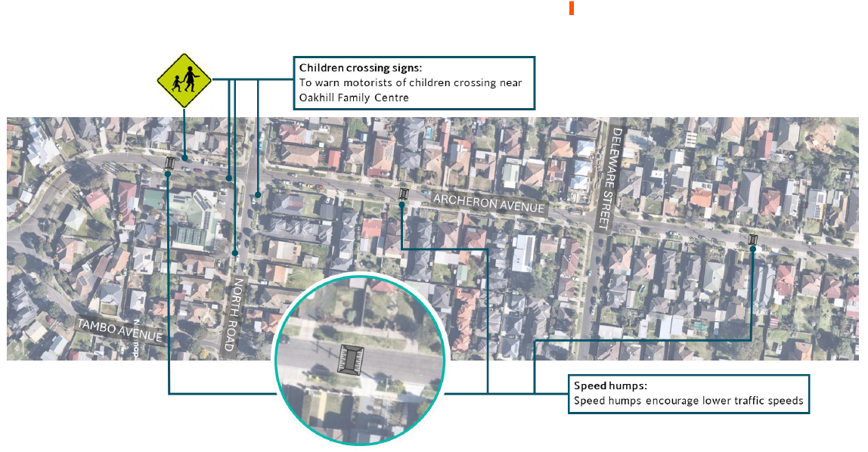Click the speed hump icon beside Archeron Avenue label
This screenshot has height=452, width=868.
pyautogui.click(x=405, y=194)
